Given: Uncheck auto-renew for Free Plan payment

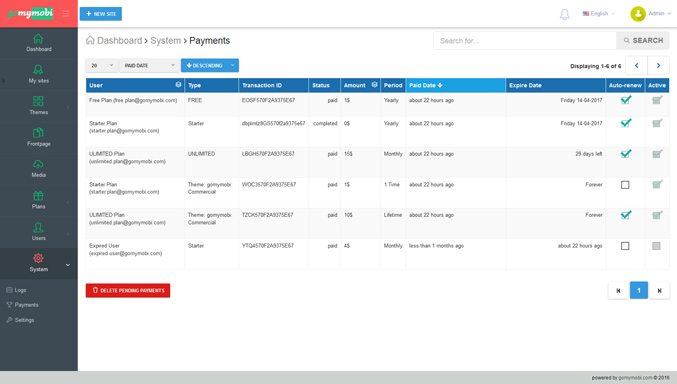Looking at the screenshot, I should point(626,100).
